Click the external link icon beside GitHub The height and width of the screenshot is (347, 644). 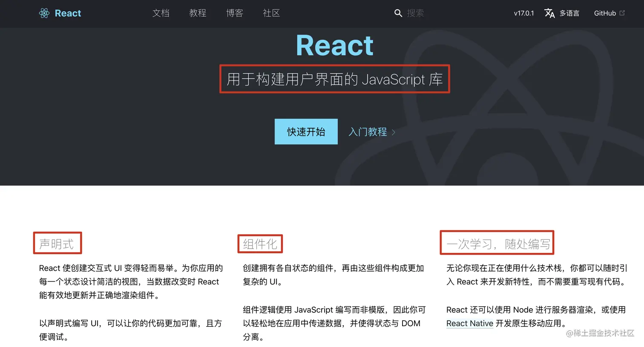click(x=622, y=13)
